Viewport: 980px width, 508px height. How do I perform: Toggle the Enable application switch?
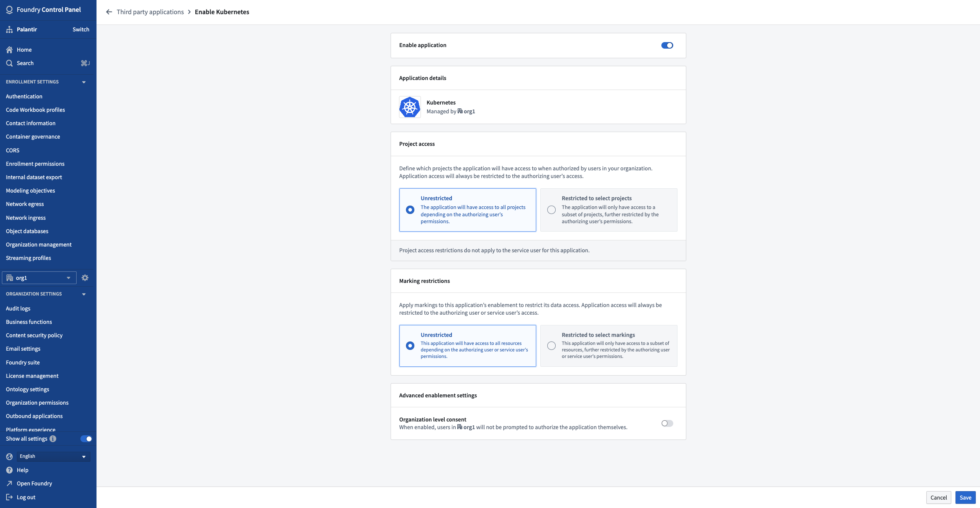[x=667, y=45]
